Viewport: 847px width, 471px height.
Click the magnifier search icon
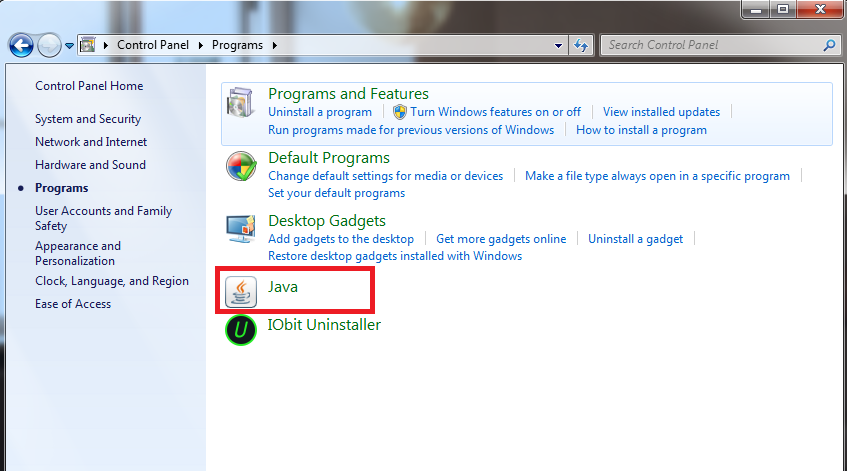pos(829,45)
